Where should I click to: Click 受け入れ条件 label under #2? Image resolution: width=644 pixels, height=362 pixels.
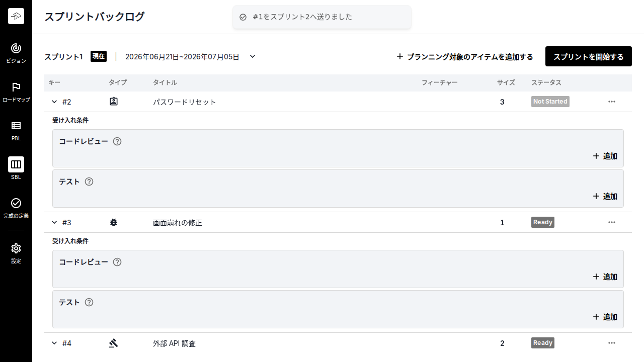coord(70,121)
